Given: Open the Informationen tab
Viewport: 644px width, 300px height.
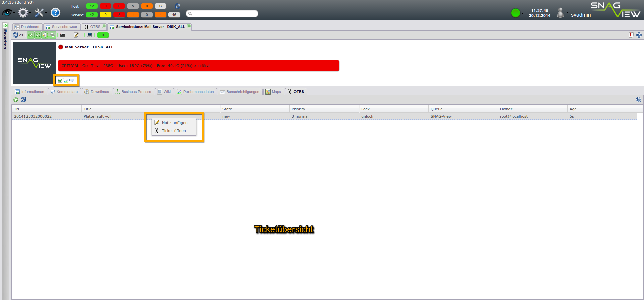Looking at the screenshot, I should pyautogui.click(x=30, y=92).
